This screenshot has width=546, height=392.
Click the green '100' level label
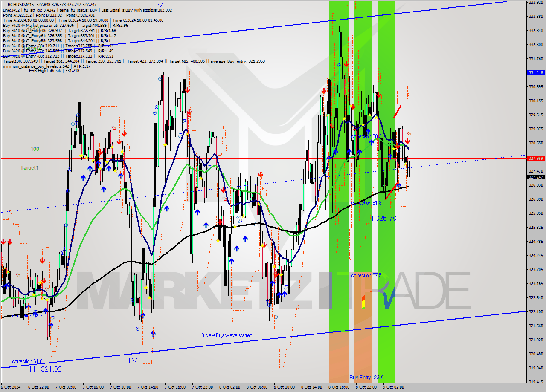click(x=35, y=149)
